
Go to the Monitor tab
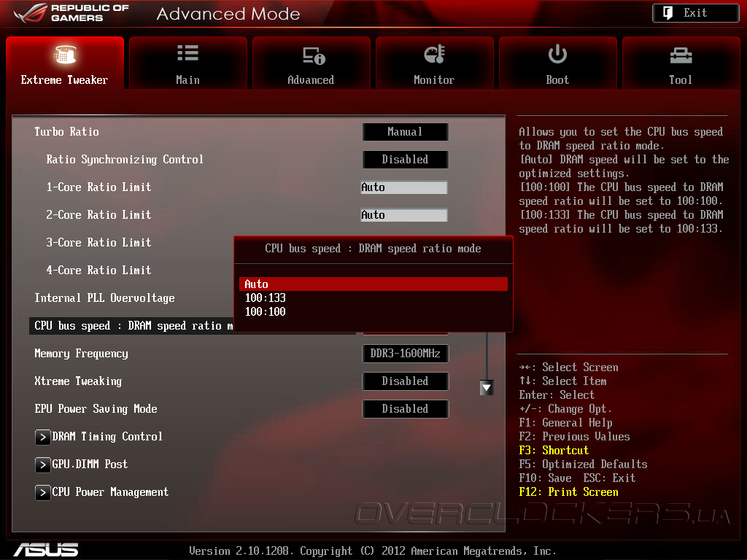pyautogui.click(x=435, y=63)
